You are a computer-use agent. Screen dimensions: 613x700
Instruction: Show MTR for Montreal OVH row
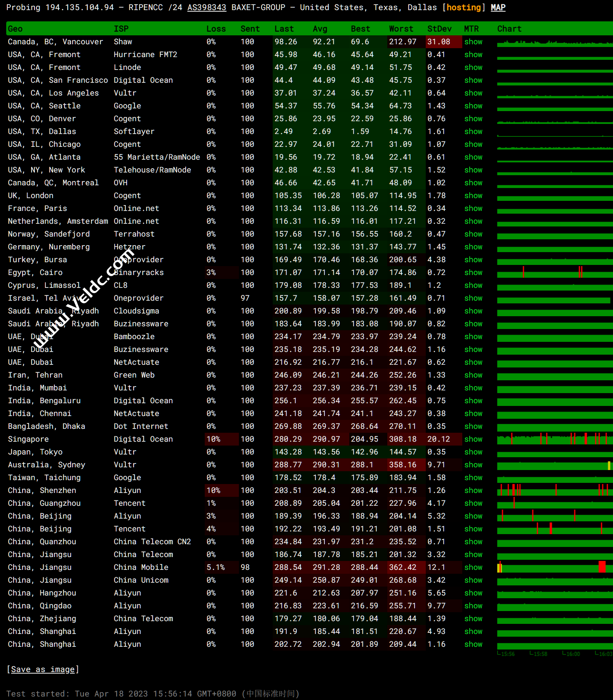coord(473,183)
